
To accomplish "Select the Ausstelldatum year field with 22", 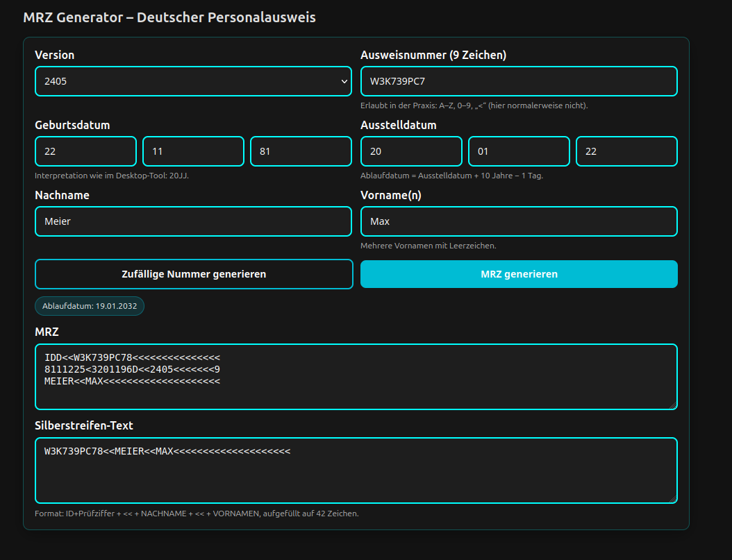I will tap(626, 151).
